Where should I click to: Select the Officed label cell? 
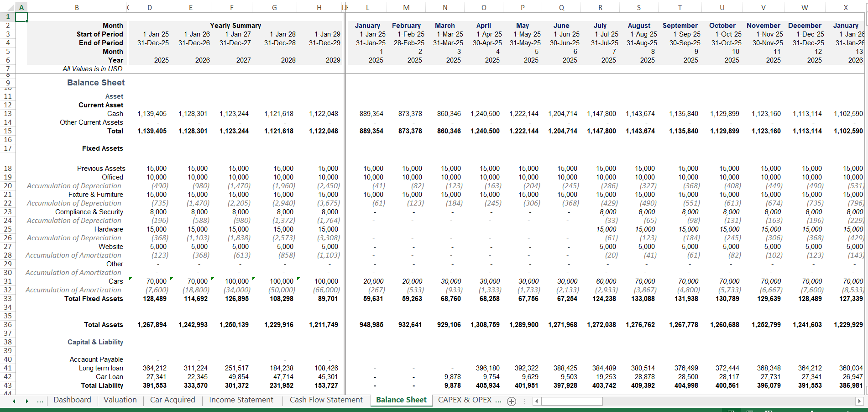[x=112, y=177]
